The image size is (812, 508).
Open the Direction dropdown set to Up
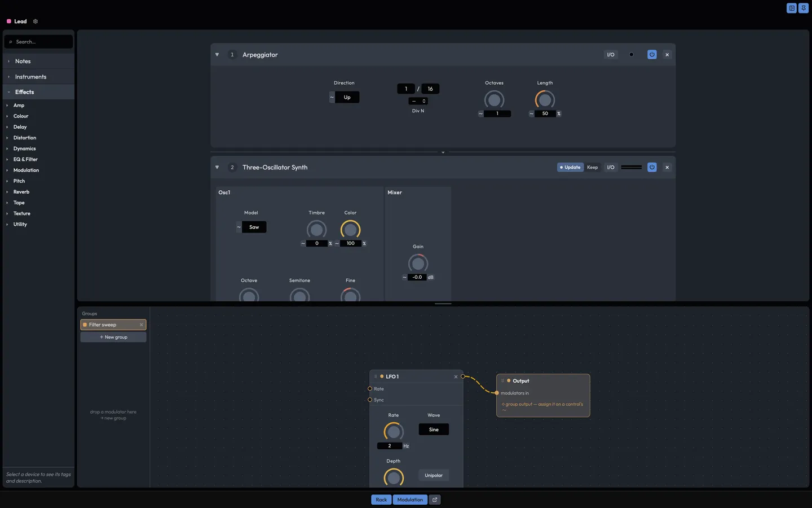click(347, 97)
